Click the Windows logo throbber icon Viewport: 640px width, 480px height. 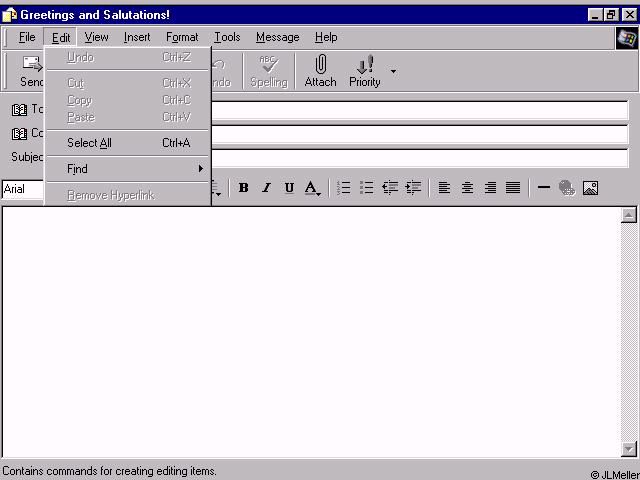627,38
